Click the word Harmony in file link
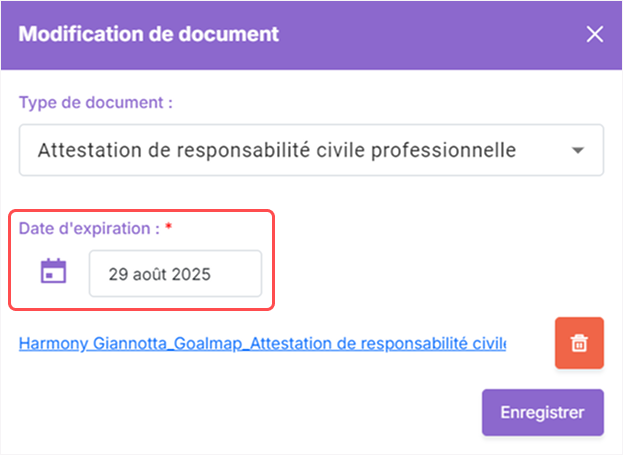 coord(53,344)
